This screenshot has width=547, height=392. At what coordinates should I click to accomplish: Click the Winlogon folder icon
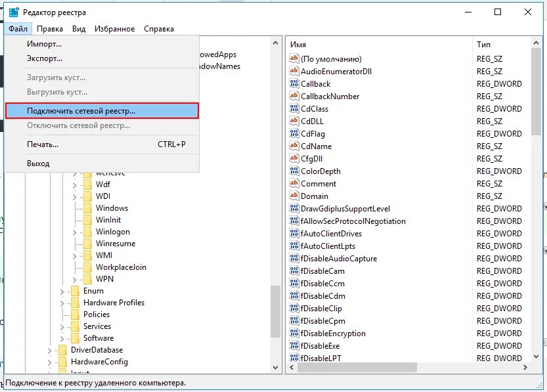(87, 232)
